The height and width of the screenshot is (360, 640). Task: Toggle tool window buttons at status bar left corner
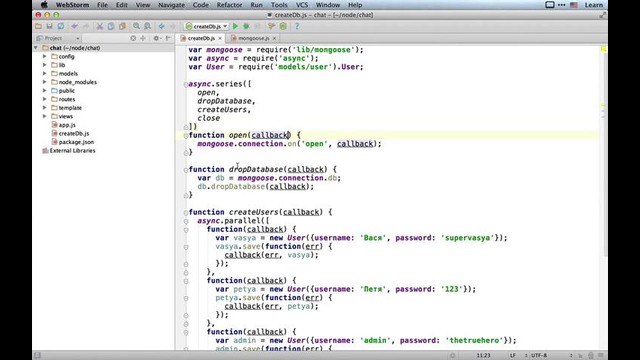coord(37,355)
